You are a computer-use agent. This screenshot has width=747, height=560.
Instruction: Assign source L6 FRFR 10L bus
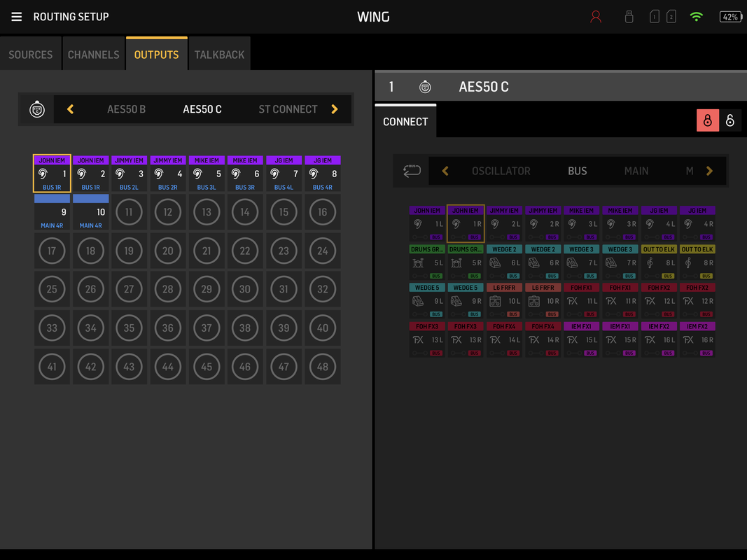(504, 301)
